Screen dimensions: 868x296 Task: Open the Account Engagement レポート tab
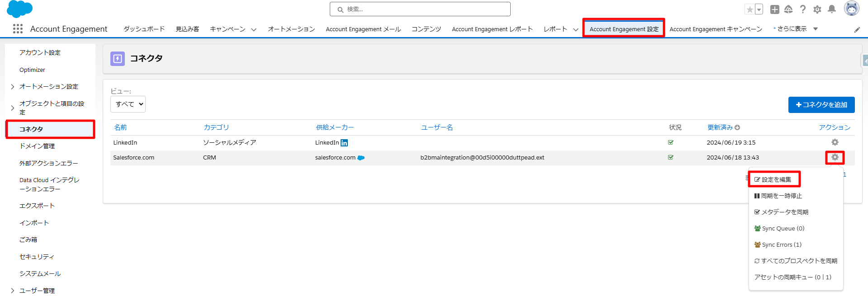492,29
